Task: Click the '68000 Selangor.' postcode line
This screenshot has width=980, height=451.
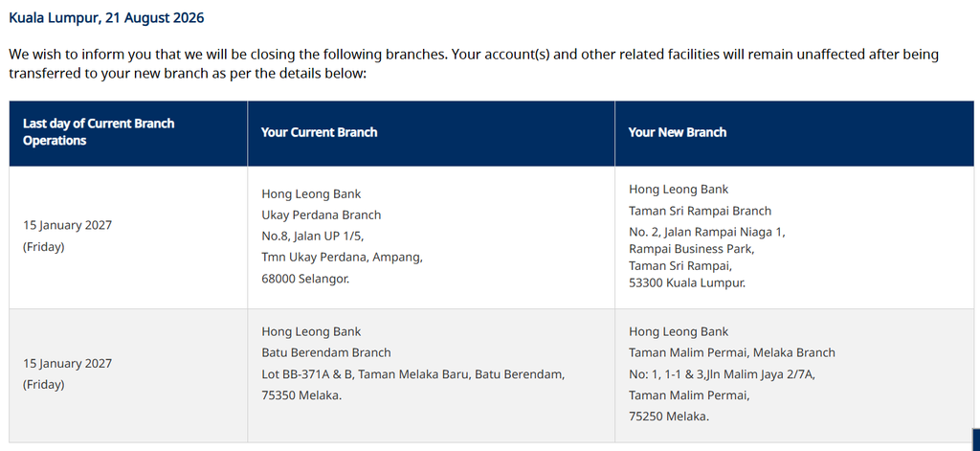Action: point(305,279)
